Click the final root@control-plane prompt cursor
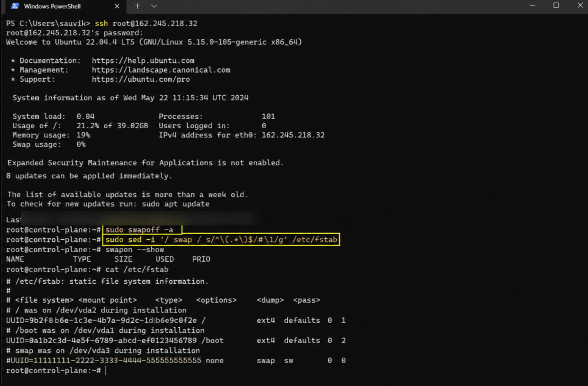 pyautogui.click(x=106, y=371)
